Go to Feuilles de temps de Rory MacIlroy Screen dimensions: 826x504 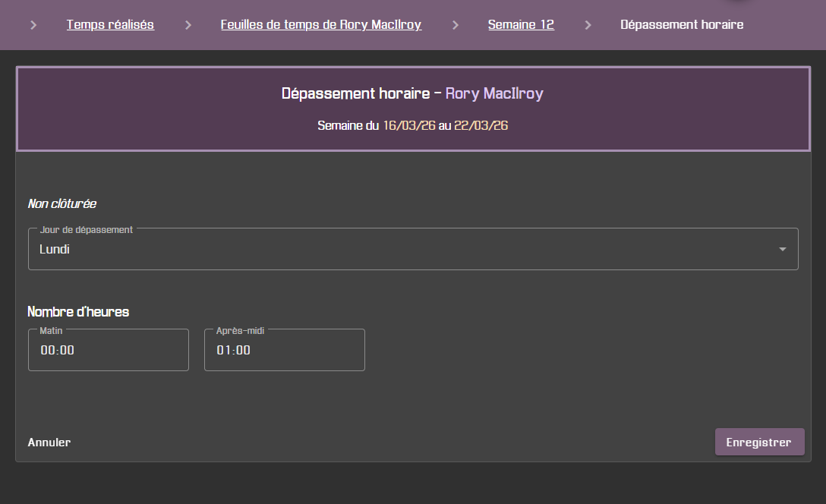click(321, 25)
